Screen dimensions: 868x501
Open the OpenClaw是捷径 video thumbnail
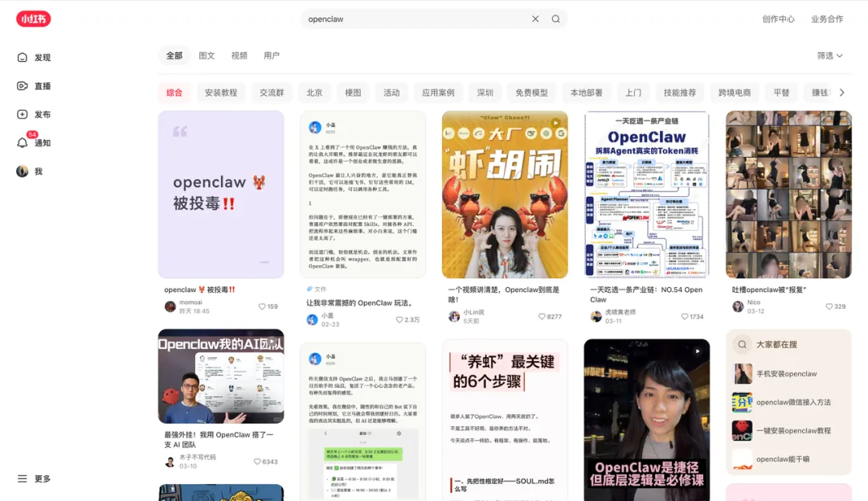[646, 420]
